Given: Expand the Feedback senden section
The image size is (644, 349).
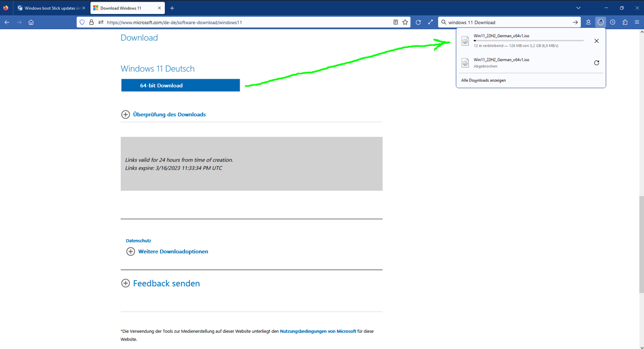Looking at the screenshot, I should [x=160, y=283].
